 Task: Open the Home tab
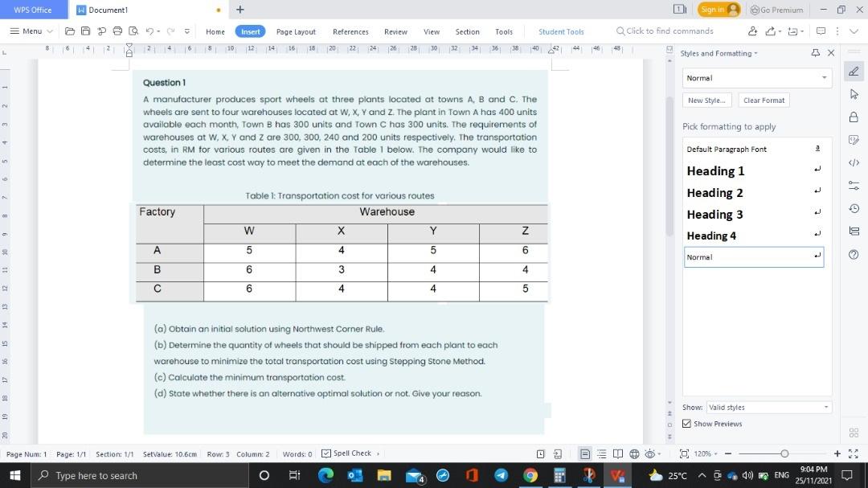[215, 31]
